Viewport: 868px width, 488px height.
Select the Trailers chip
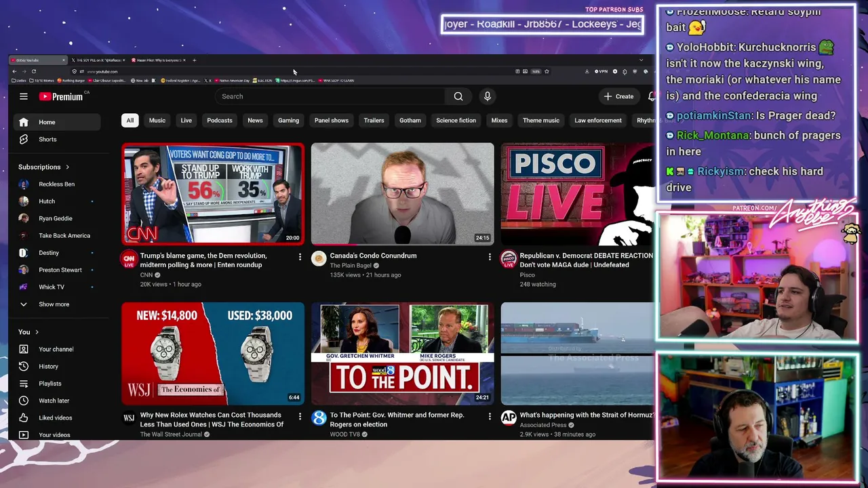[374, 121]
